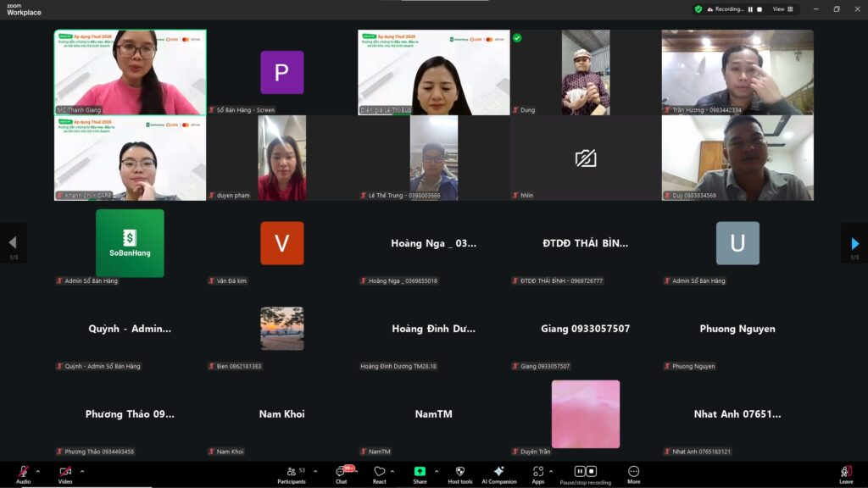Select MC Thanh Giang's video tile
Screen dimensions: 868x488
[131, 72]
